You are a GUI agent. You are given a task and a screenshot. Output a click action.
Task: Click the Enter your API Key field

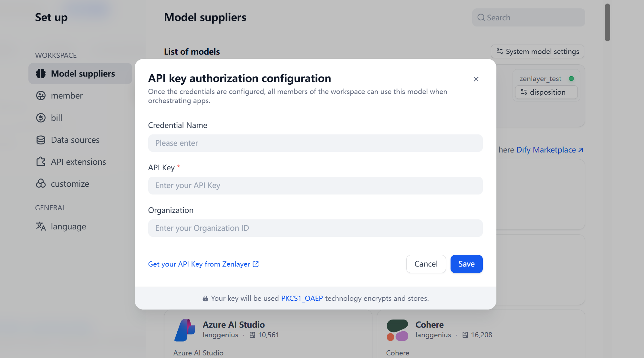pos(315,185)
